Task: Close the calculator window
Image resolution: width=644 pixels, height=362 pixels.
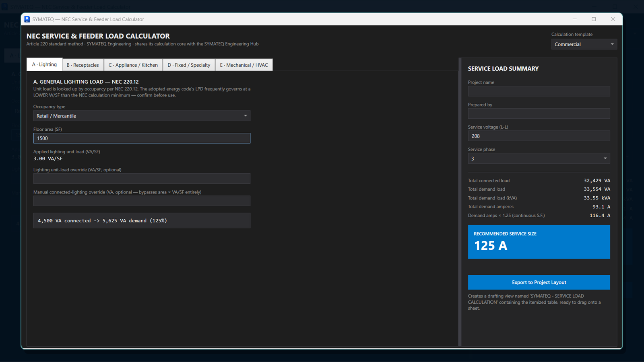Action: pos(613,19)
